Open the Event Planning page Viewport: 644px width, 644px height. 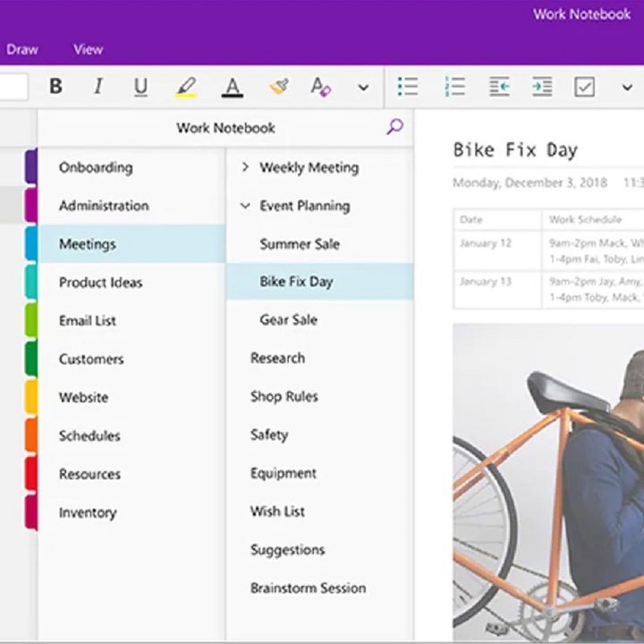[x=305, y=206]
